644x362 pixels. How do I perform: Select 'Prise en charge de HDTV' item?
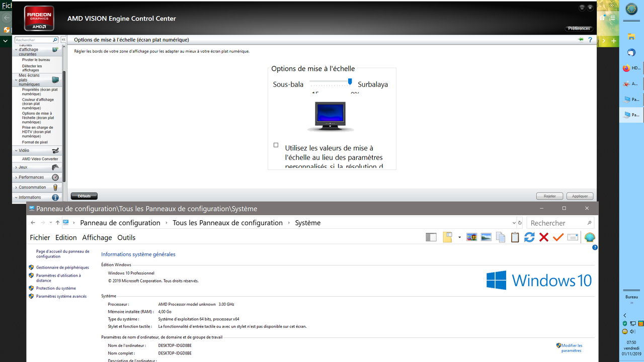point(38,132)
